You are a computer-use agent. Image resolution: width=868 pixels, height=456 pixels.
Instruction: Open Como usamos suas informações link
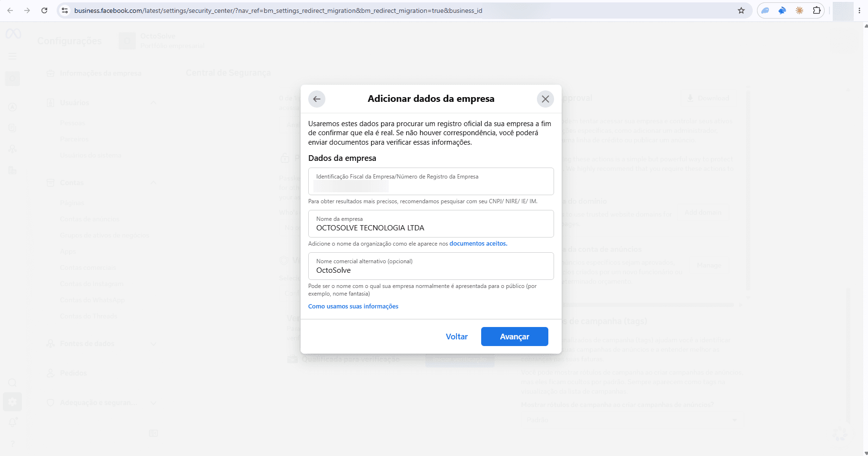pos(353,307)
